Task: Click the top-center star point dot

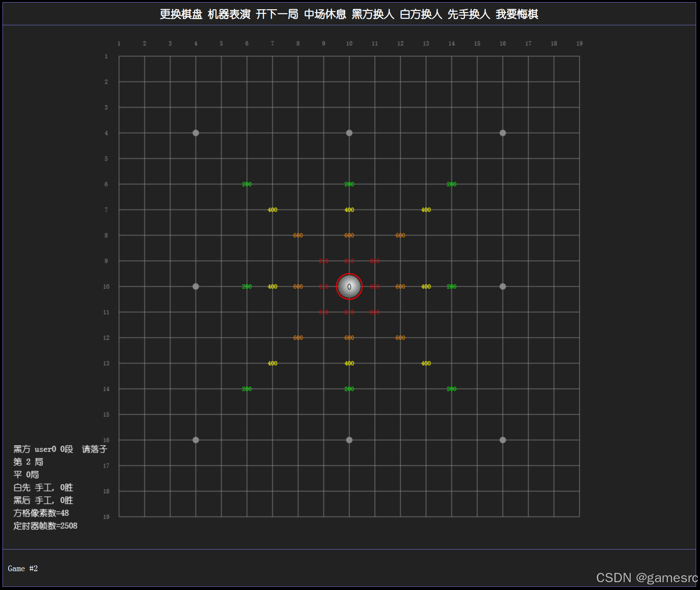Action: pyautogui.click(x=349, y=133)
